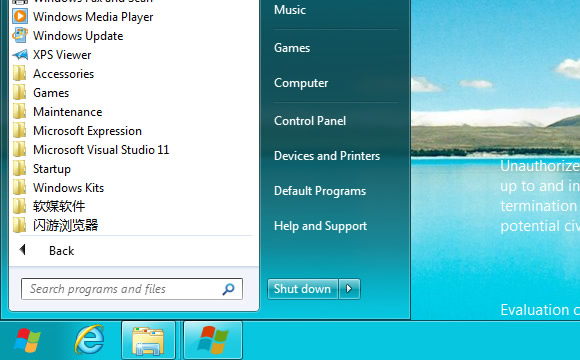Viewport: 580px width, 360px height.
Task: Click the Accessories folder icon
Action: pos(19,74)
